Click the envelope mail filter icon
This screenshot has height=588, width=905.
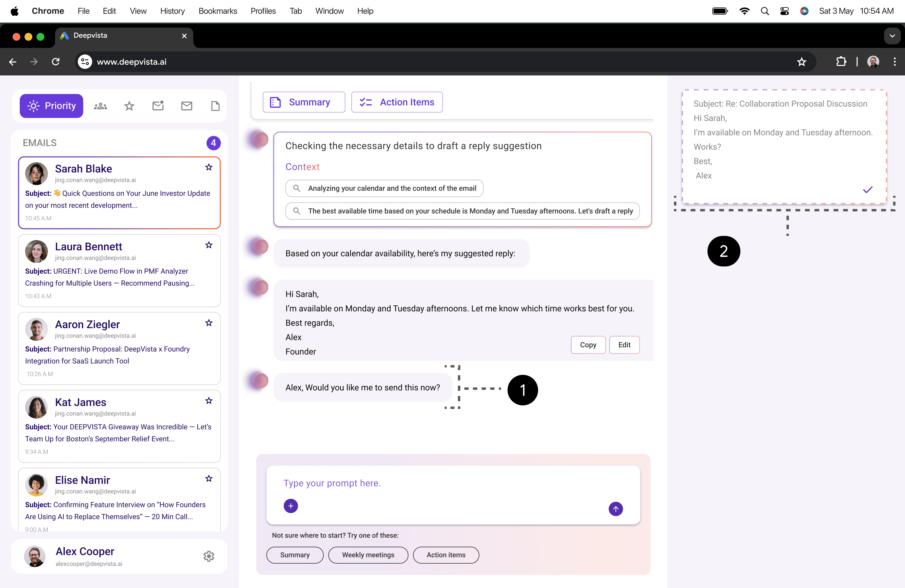tap(186, 106)
